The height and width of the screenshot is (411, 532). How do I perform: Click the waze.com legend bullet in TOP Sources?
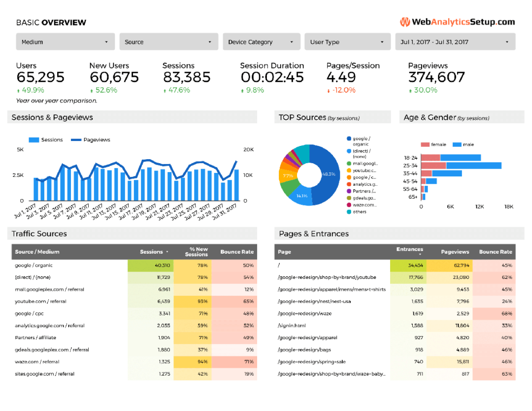tap(348, 205)
